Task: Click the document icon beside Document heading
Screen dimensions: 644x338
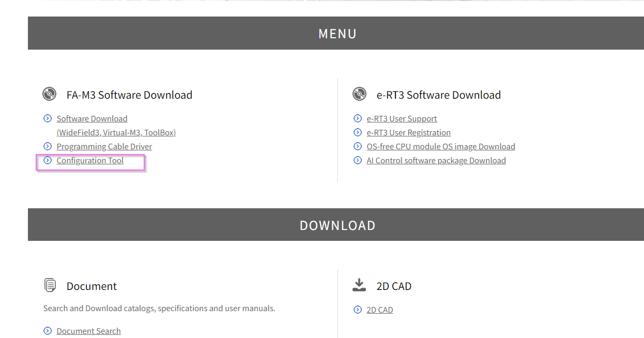Action: pos(50,285)
